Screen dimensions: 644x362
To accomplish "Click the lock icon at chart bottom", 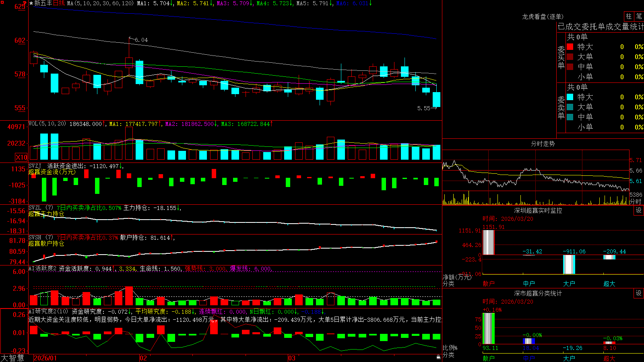I will (x=438, y=357).
